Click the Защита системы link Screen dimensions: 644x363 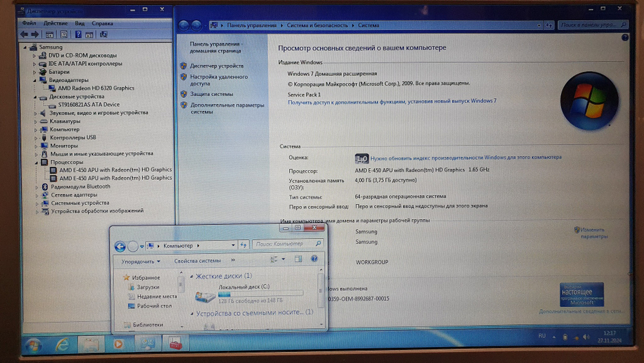211,94
